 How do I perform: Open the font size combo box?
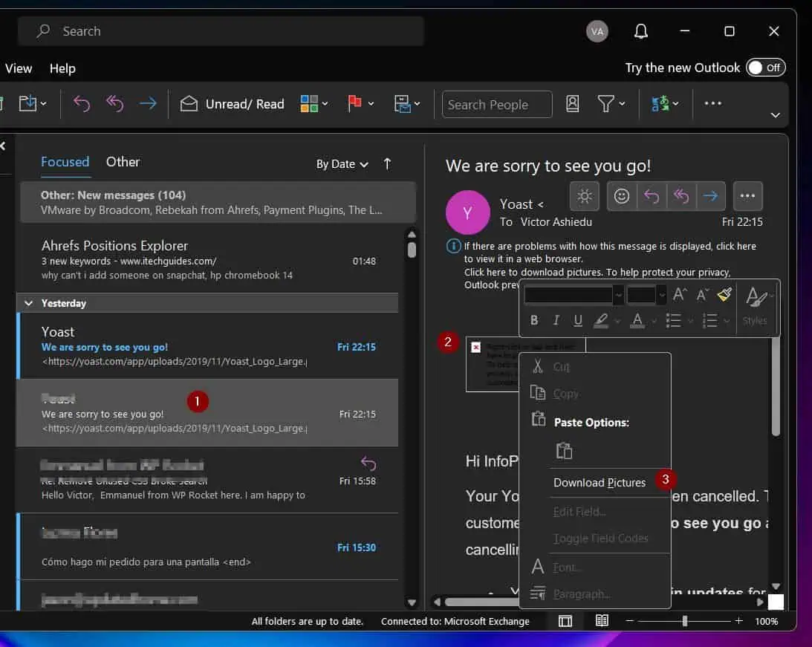646,295
